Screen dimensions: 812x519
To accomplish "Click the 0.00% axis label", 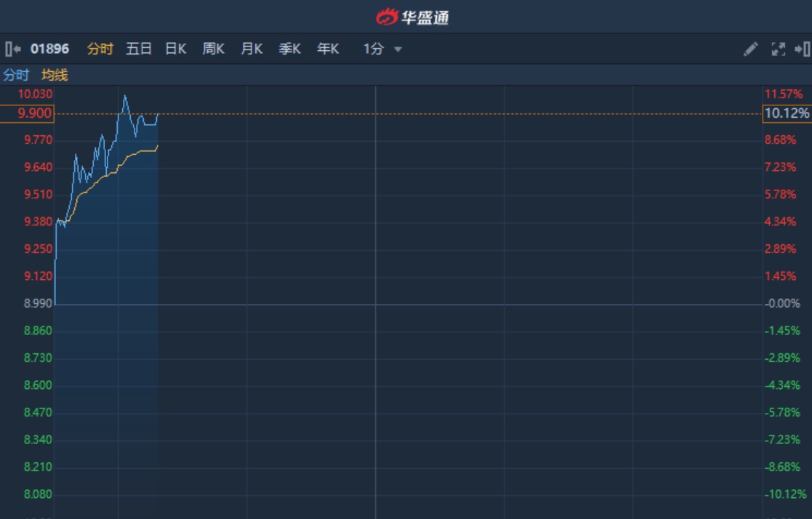I will (x=782, y=304).
